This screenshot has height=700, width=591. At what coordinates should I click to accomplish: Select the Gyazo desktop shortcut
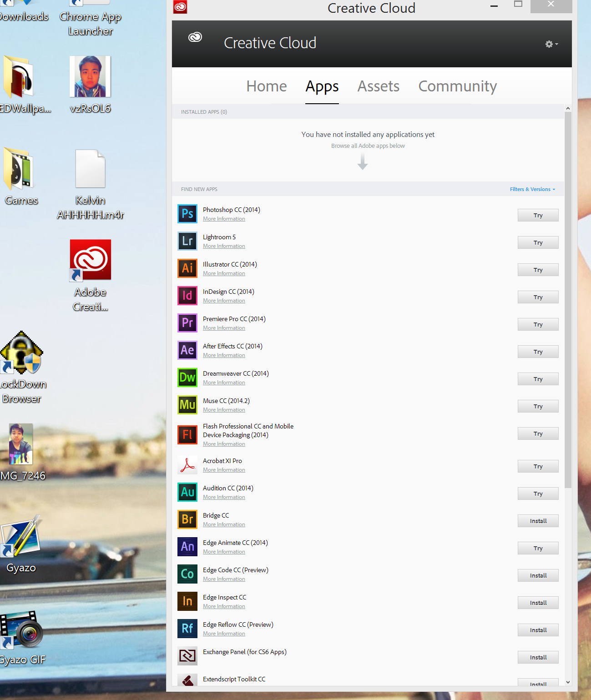click(21, 544)
